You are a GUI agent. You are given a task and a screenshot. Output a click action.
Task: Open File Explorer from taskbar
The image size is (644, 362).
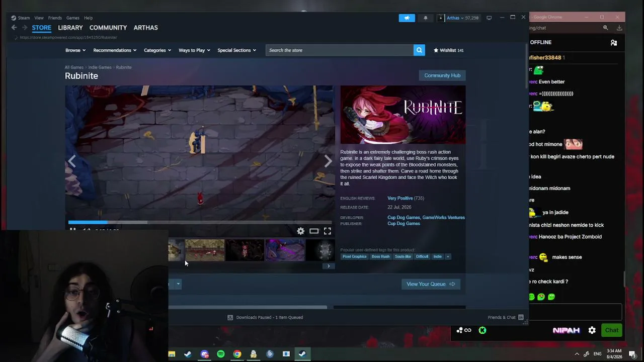click(172, 354)
